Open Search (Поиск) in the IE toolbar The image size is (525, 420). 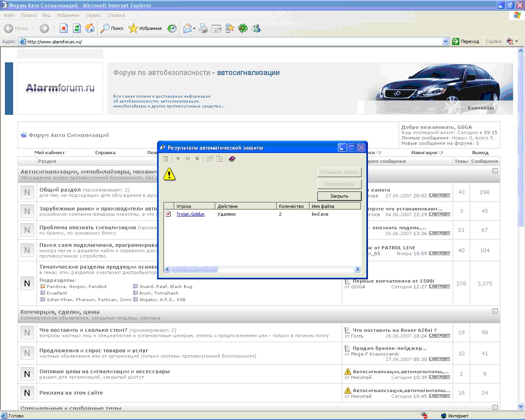[112, 28]
